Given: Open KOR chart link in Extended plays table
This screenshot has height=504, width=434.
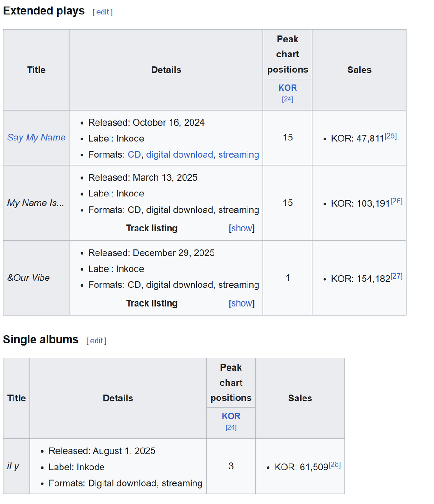Looking at the screenshot, I should (x=288, y=88).
